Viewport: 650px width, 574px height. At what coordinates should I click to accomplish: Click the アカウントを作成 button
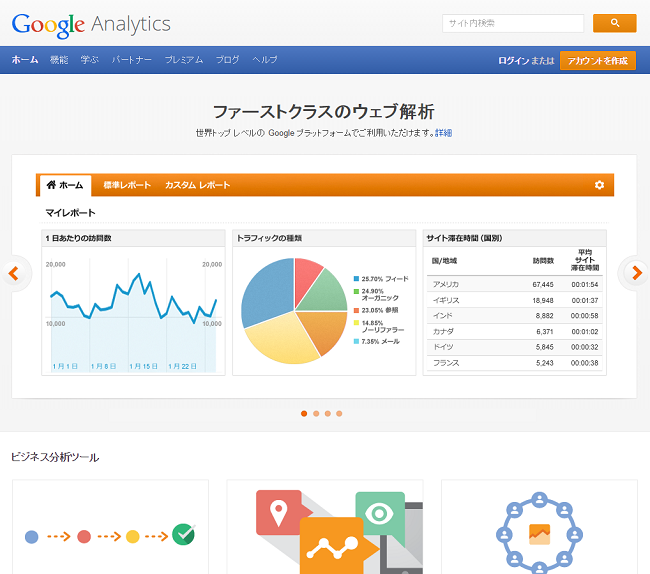pyautogui.click(x=598, y=61)
